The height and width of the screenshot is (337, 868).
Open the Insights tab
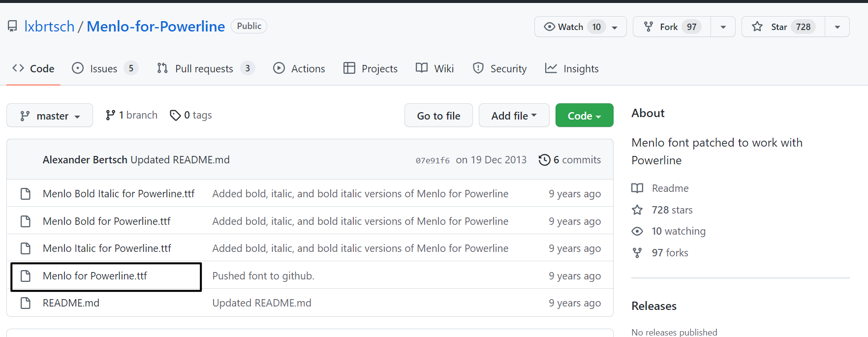point(572,68)
